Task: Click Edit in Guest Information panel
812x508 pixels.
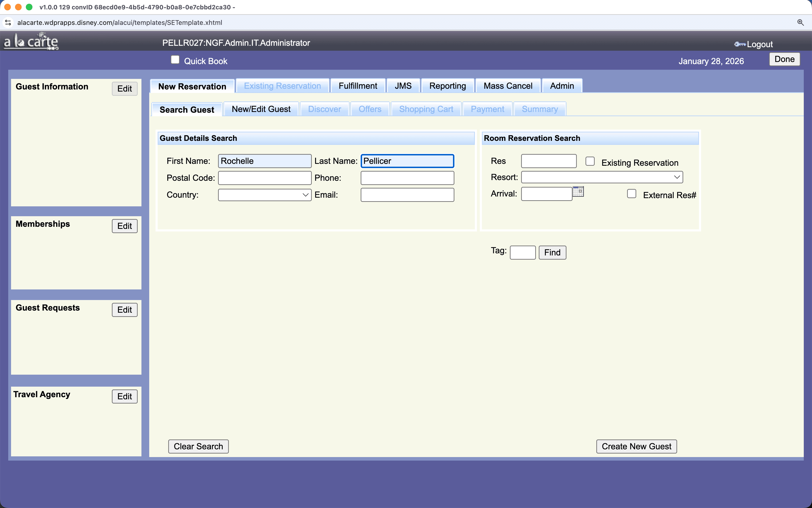Action: click(x=124, y=89)
